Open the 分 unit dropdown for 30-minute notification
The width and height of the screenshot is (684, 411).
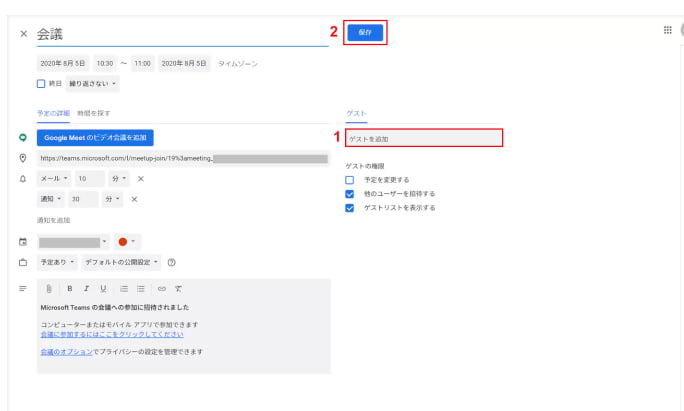pyautogui.click(x=113, y=199)
